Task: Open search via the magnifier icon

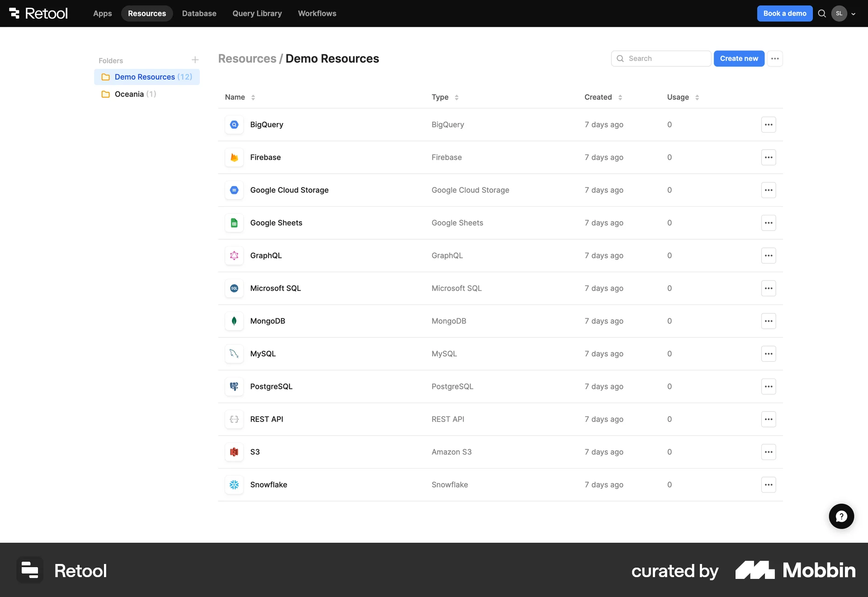Action: point(821,14)
